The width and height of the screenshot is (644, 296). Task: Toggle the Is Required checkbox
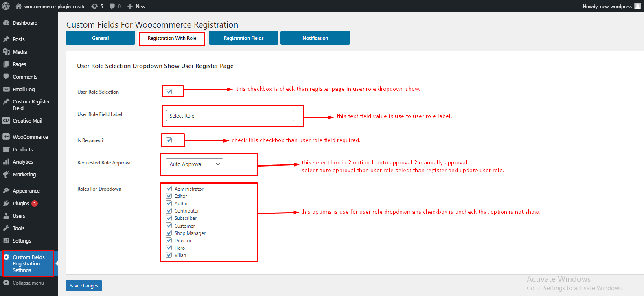pyautogui.click(x=169, y=140)
